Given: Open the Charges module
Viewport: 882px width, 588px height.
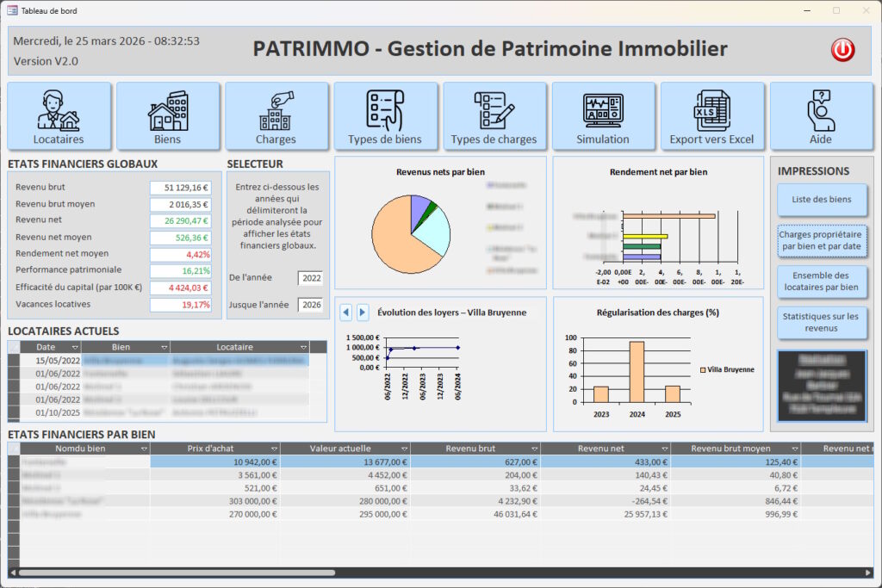Looking at the screenshot, I should click(x=276, y=116).
